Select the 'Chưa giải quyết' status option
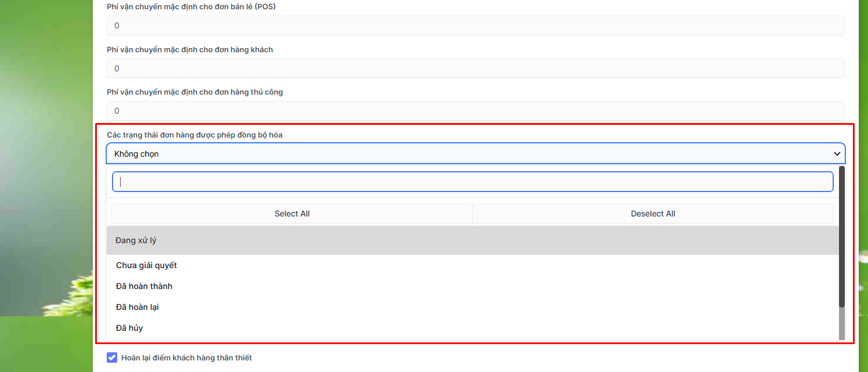The height and width of the screenshot is (372, 868). 146,265
